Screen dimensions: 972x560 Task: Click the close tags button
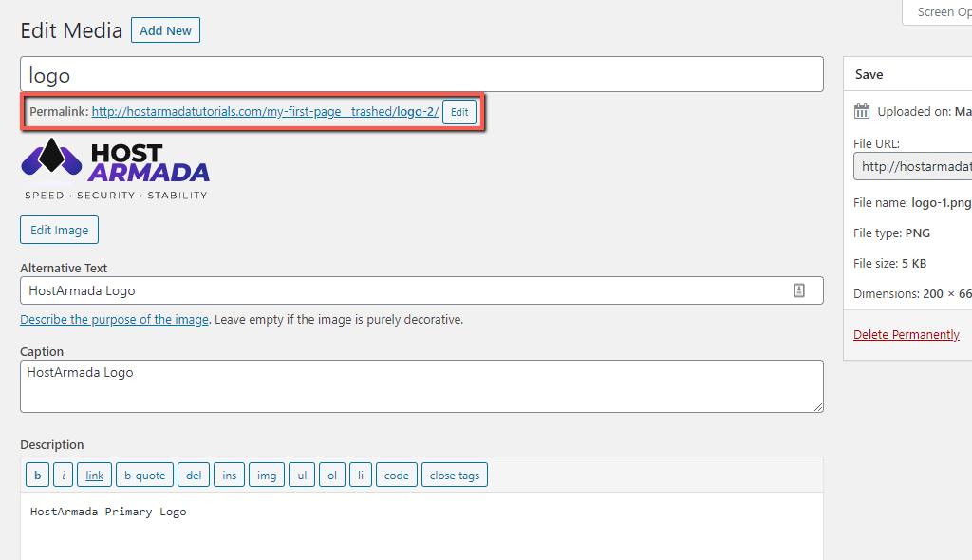coord(455,476)
